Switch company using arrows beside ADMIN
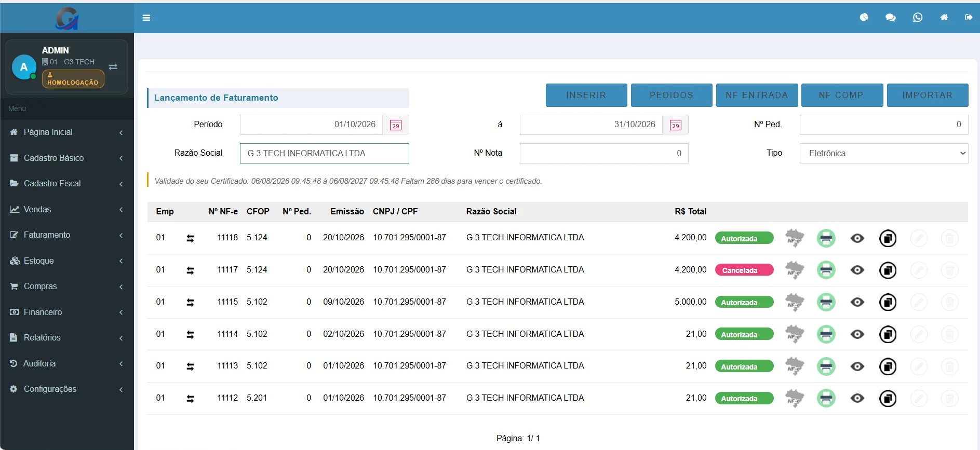The image size is (980, 450). pos(113,67)
